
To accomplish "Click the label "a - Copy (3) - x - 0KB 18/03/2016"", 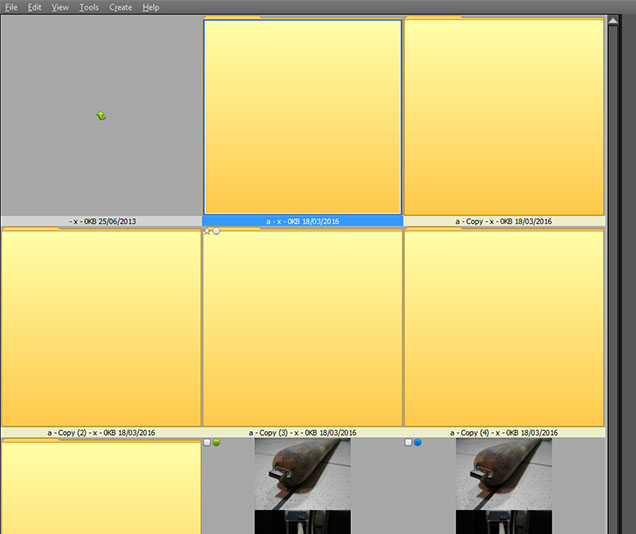I will click(303, 433).
